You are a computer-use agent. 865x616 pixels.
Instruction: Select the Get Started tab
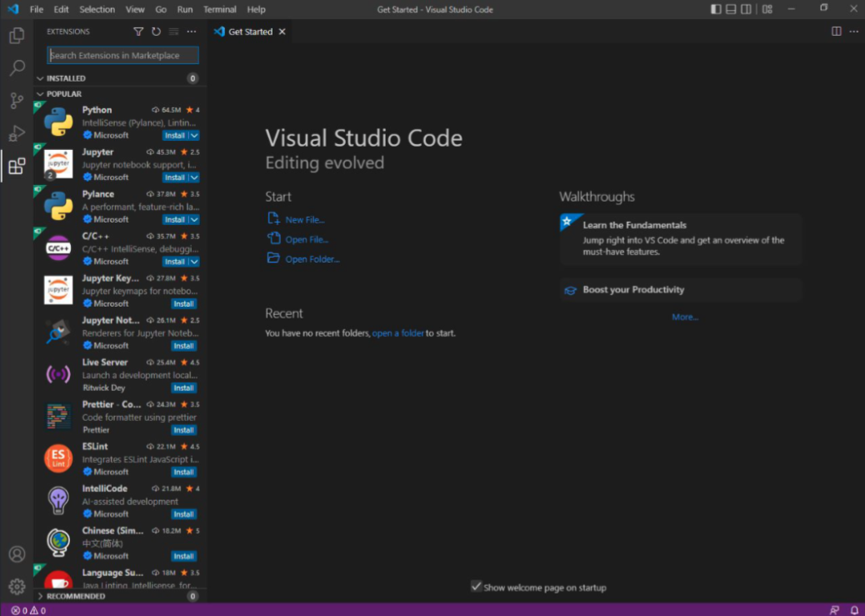click(248, 31)
